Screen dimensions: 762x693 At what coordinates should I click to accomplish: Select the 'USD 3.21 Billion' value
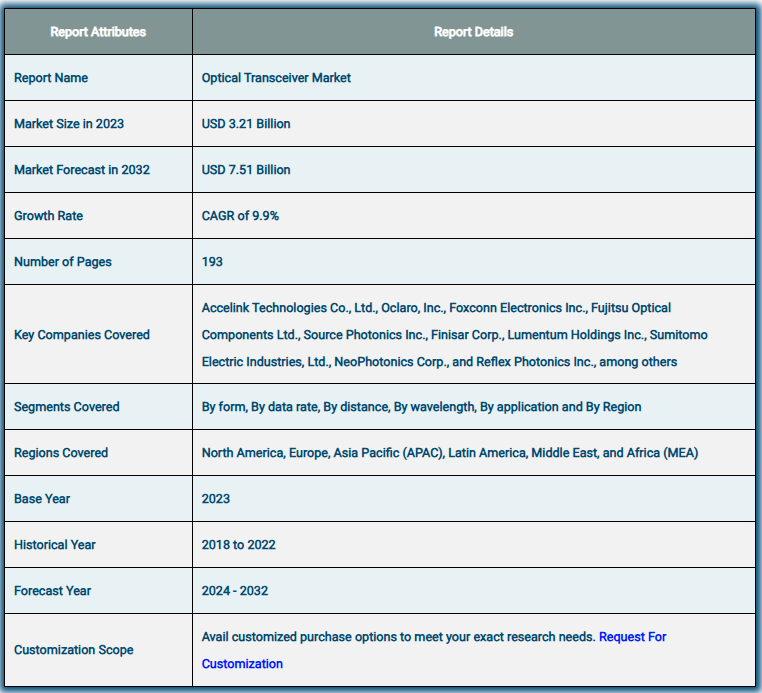pos(246,124)
